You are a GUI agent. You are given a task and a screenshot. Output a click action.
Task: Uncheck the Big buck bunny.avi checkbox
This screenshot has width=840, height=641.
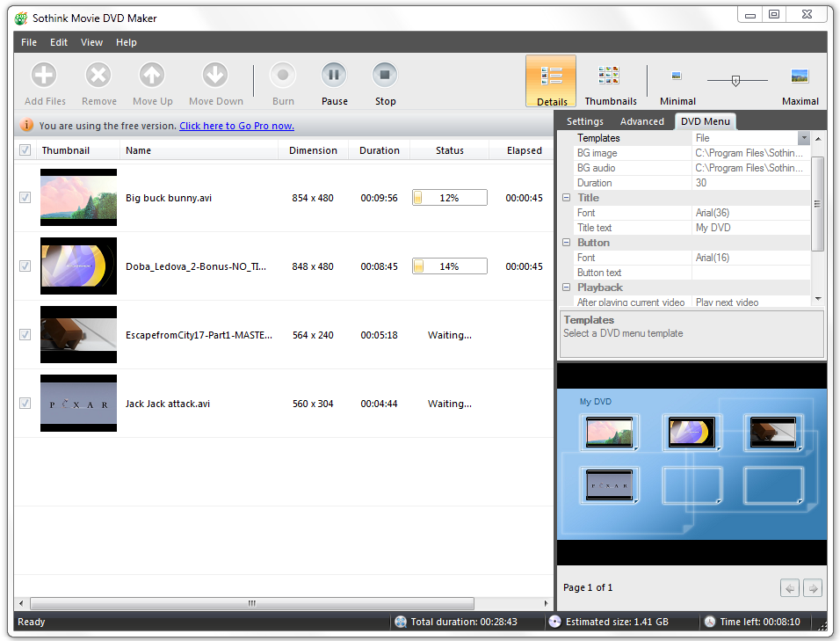[25, 198]
